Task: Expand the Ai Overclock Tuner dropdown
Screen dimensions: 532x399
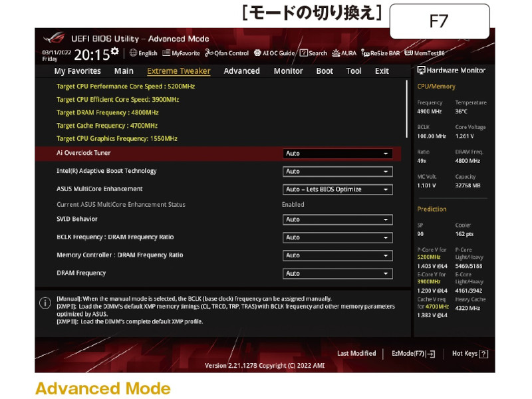Action: (338, 154)
